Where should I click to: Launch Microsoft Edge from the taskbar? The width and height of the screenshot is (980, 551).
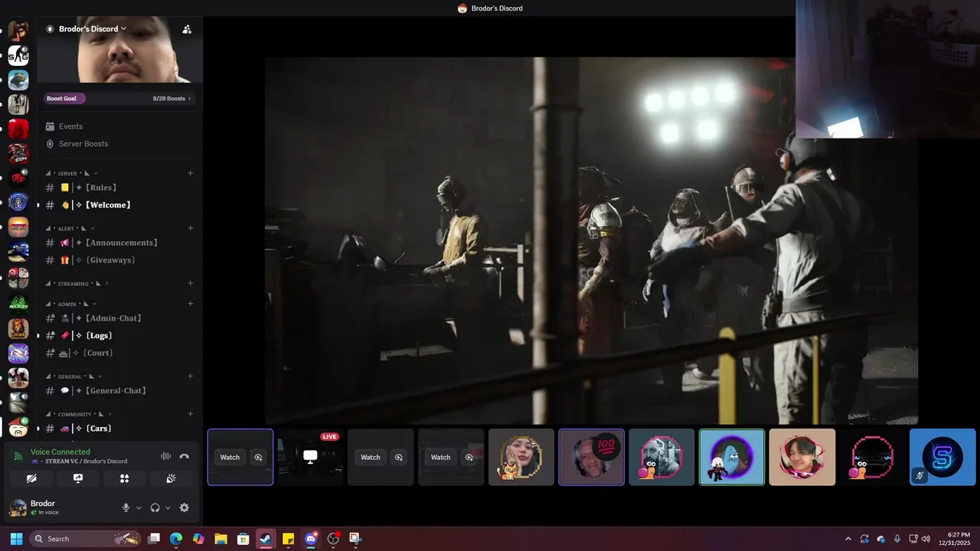[x=176, y=539]
